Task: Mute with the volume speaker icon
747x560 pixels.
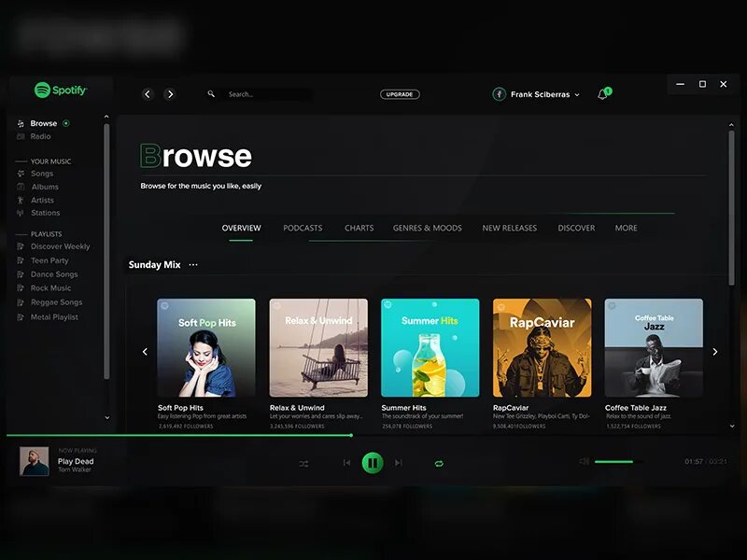Action: point(585,461)
